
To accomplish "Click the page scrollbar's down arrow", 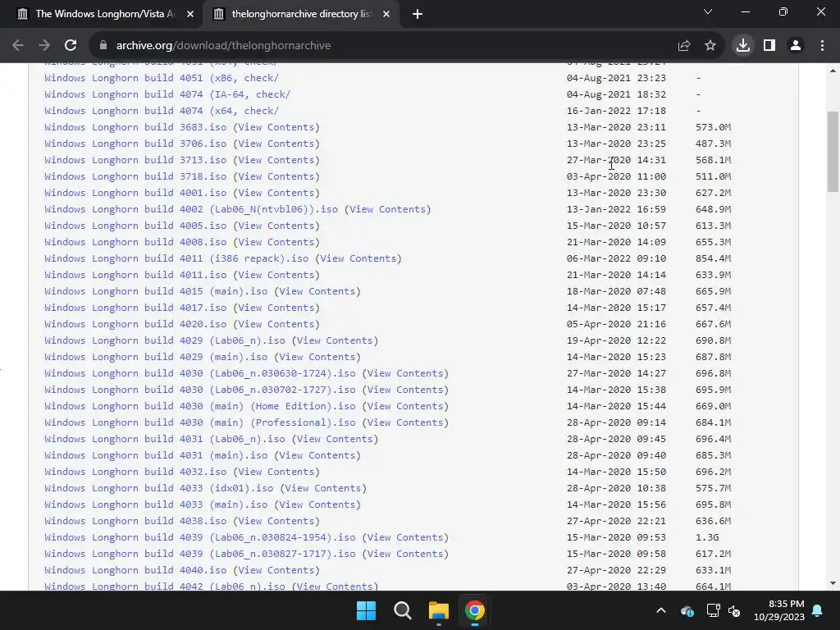I will tap(833, 583).
